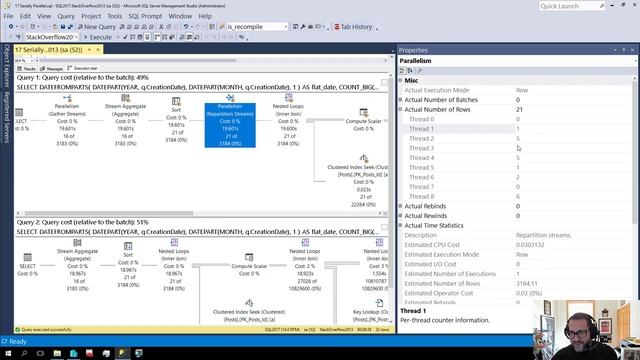Click the Sort operator icon in Query 1
The image size is (640, 360).
pos(176,101)
